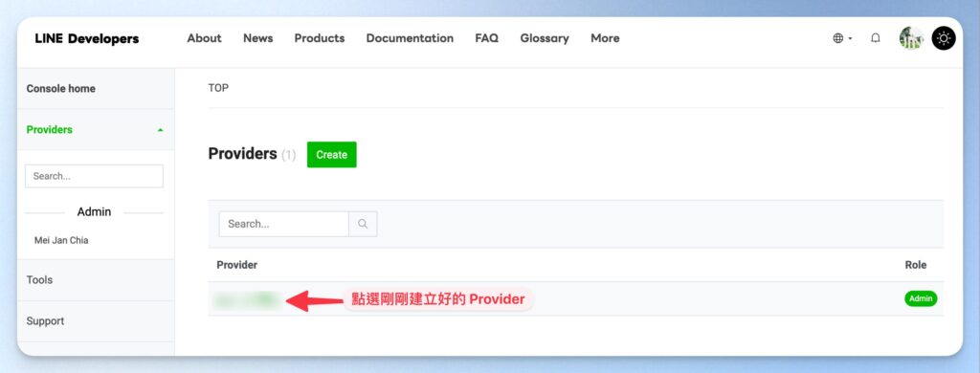
Task: Open the Support sidebar section
Action: coord(96,321)
